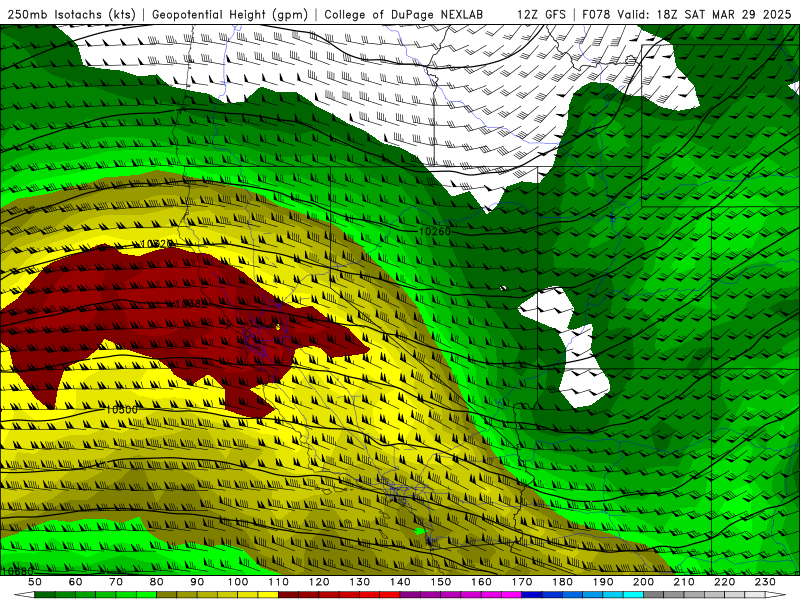The width and height of the screenshot is (800, 600).
Task: Select the 190 colorbar tick label
Action: 603,582
